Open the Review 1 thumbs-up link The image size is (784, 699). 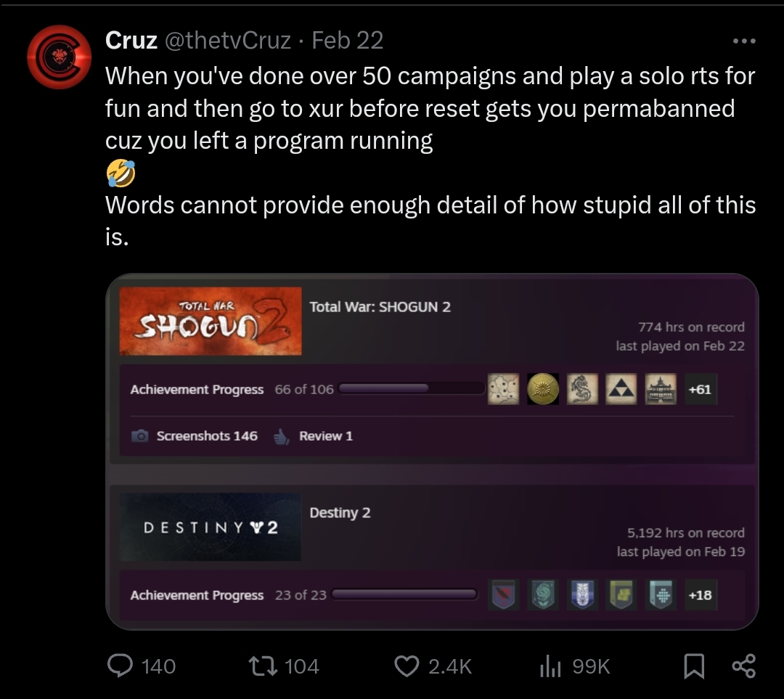click(314, 436)
